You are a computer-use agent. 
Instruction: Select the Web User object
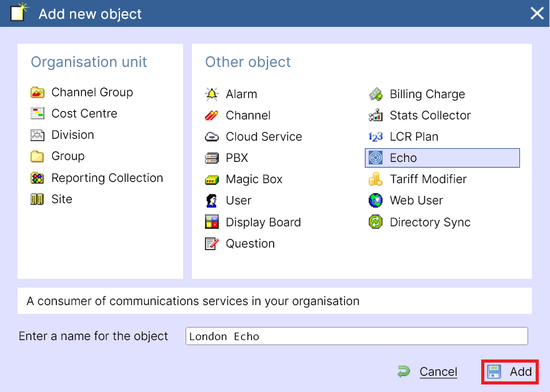tap(416, 201)
